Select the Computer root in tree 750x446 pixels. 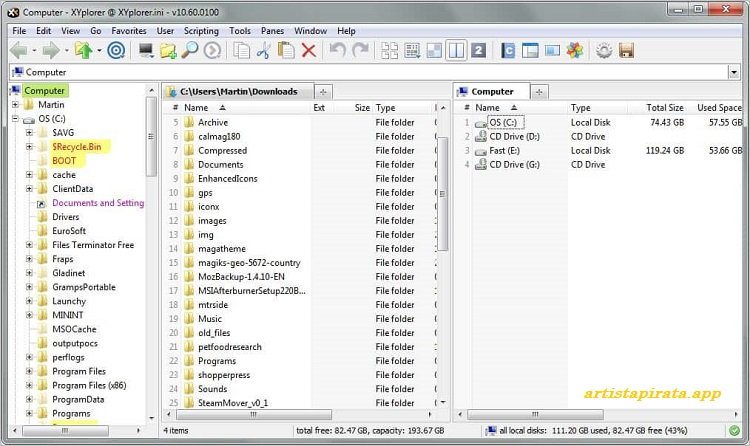tap(44, 90)
